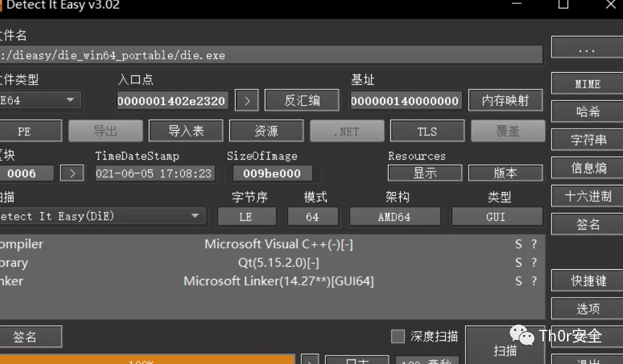Click the MIME button

pyautogui.click(x=587, y=84)
